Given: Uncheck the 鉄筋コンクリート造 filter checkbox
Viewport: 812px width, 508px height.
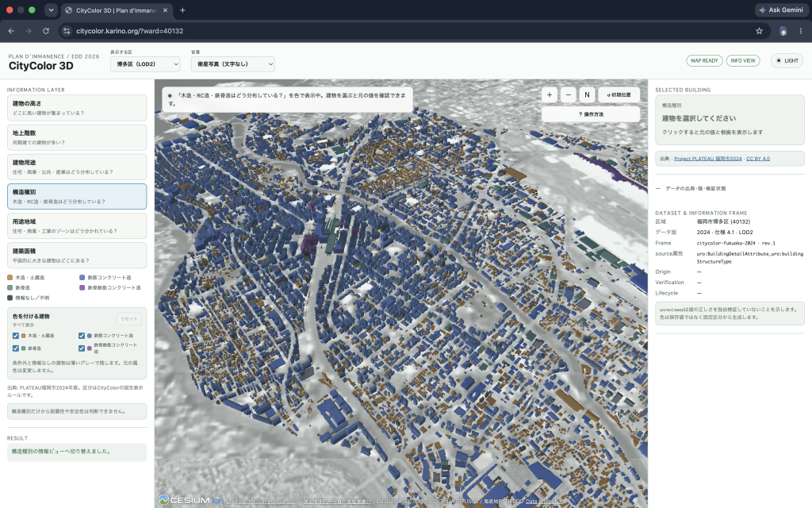Looking at the screenshot, I should coord(82,336).
